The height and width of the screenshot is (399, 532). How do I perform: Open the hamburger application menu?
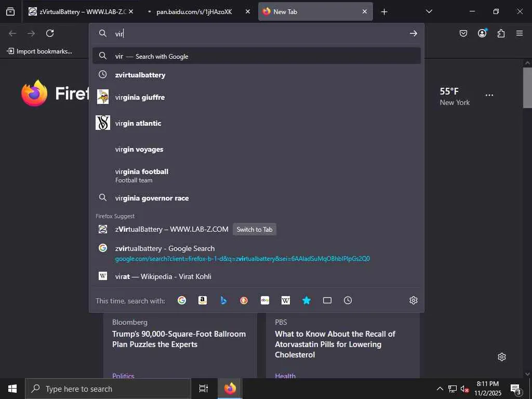pyautogui.click(x=520, y=33)
